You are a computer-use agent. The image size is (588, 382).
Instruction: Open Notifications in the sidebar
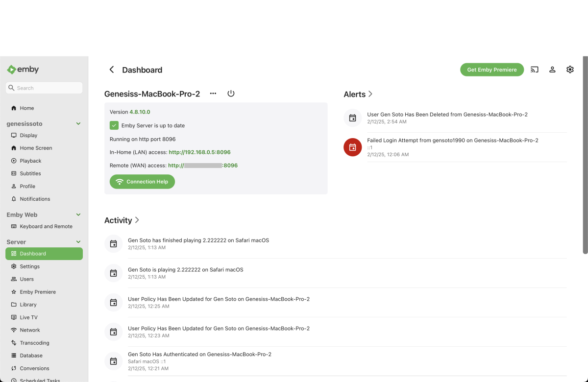44,199
